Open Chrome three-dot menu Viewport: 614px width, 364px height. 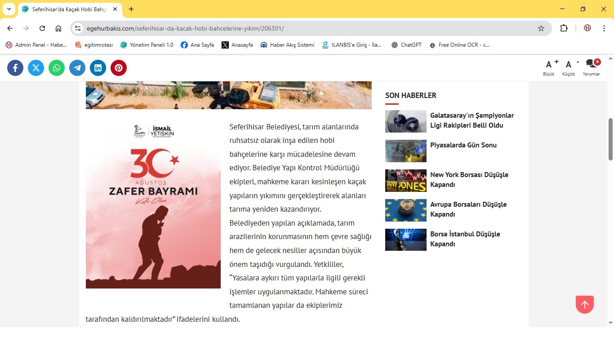[x=604, y=28]
